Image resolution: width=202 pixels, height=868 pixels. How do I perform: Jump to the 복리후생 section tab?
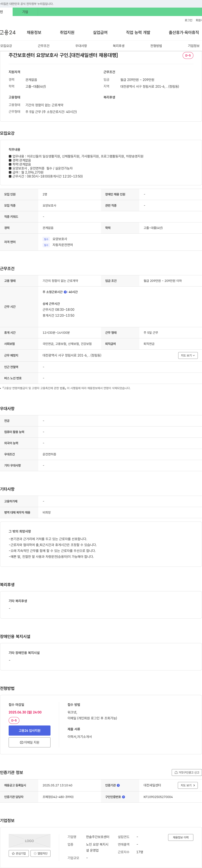click(119, 46)
